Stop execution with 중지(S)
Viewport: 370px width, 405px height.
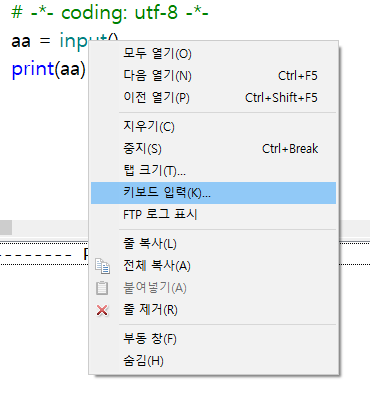coord(213,148)
